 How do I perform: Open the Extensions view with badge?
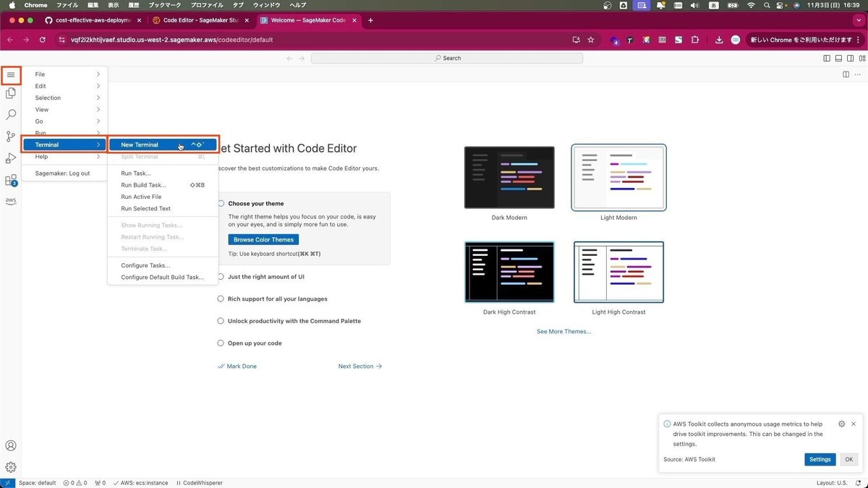11,180
